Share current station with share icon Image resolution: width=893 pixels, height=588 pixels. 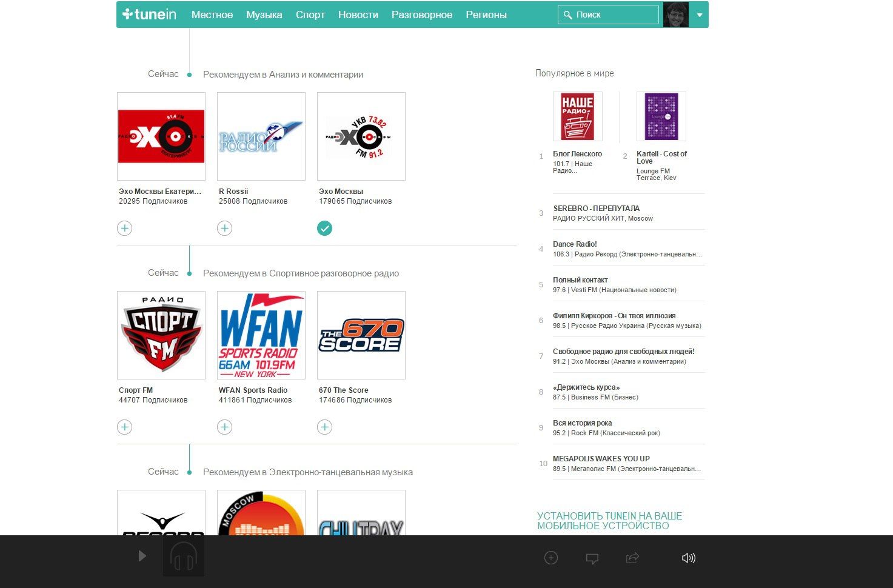click(x=632, y=558)
